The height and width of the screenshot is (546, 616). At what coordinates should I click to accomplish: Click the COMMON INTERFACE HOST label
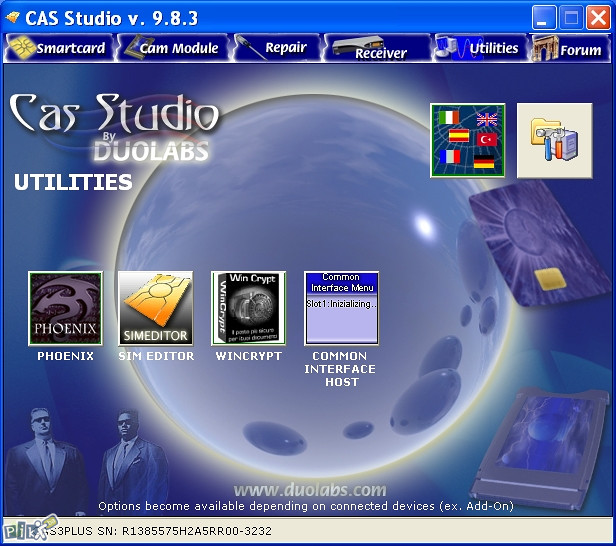tap(340, 369)
